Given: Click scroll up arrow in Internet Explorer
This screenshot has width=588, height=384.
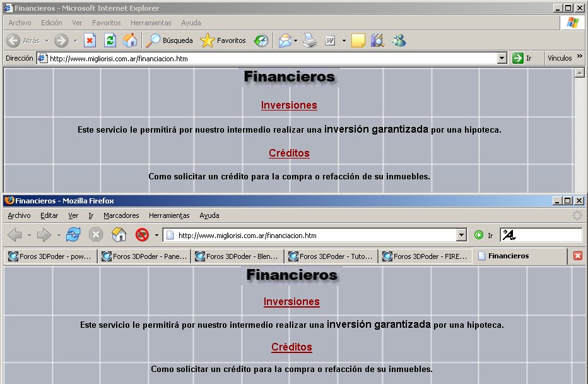Looking at the screenshot, I should pos(580,73).
